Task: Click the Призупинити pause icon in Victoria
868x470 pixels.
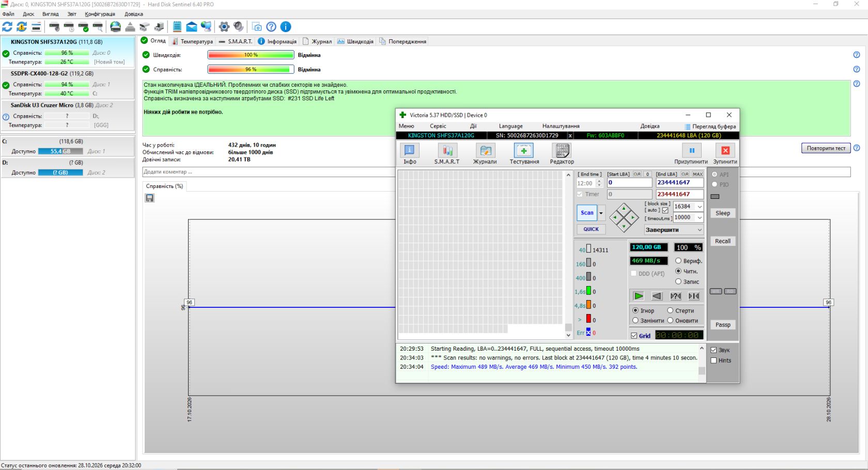Action: tap(691, 150)
